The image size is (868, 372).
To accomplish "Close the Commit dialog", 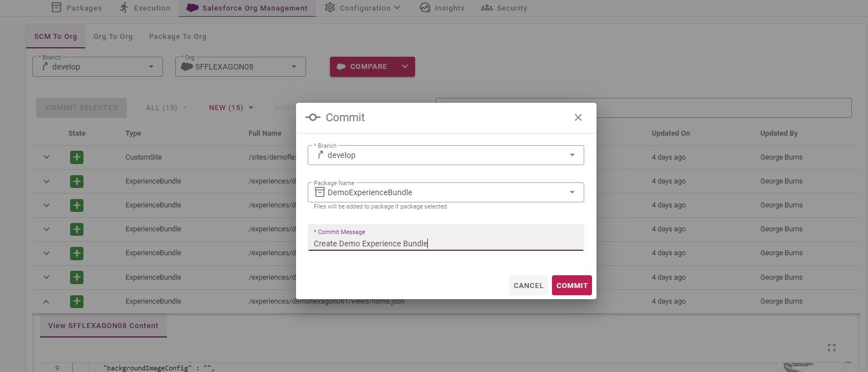I will point(578,117).
